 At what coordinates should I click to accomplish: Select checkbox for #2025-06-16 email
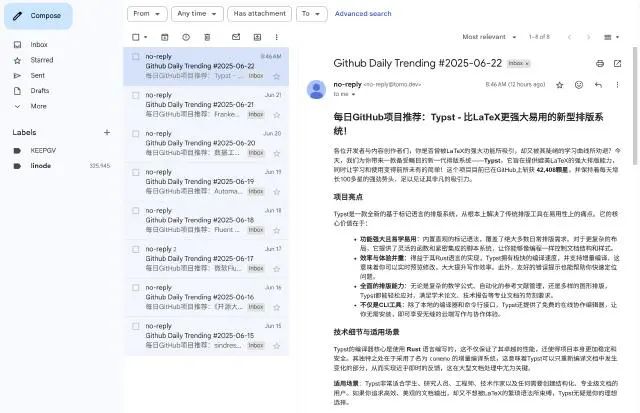click(136, 288)
